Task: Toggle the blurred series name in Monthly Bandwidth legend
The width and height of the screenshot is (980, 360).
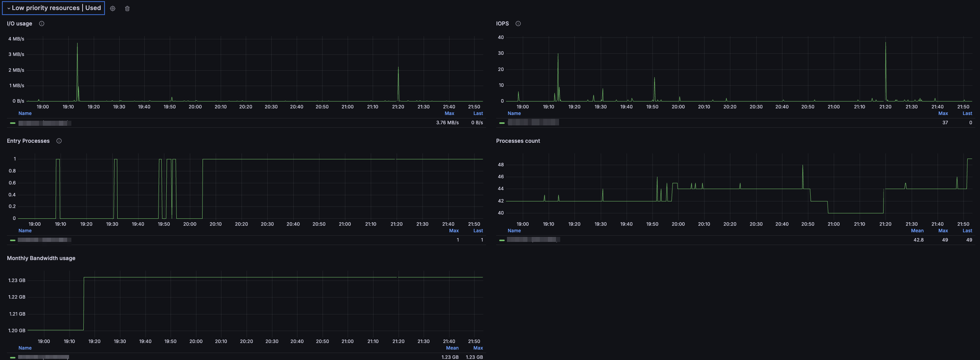Action: [44, 357]
